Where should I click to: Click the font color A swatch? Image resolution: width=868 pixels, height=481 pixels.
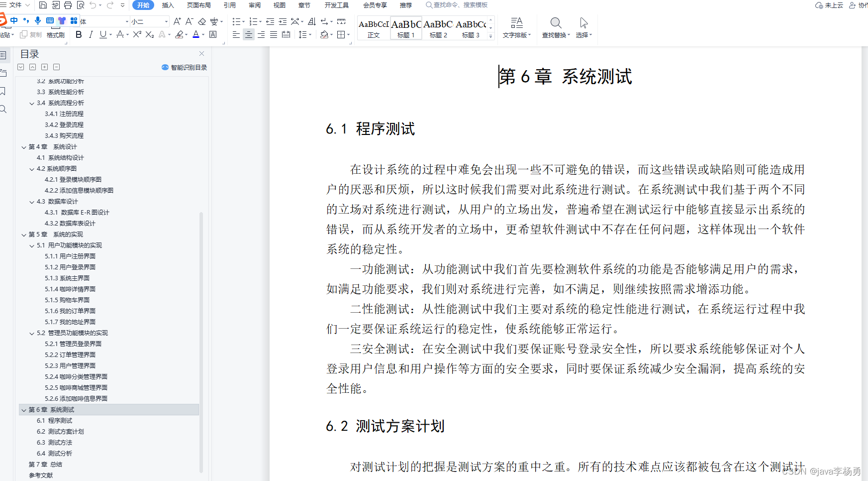196,34
